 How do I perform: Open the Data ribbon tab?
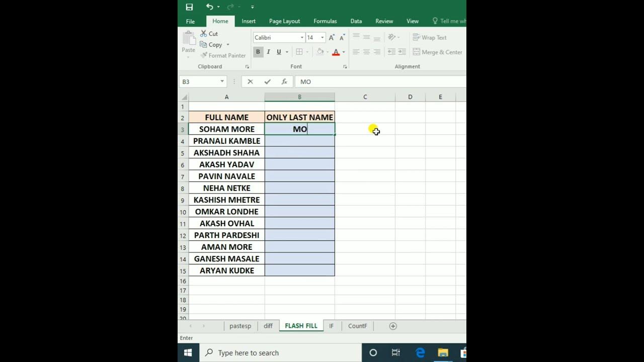(356, 21)
